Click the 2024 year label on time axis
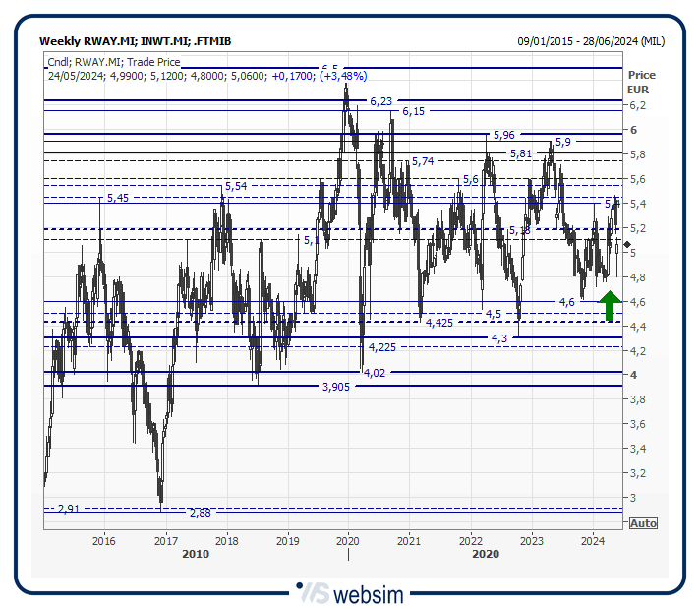This screenshot has height=609, width=700. [593, 540]
